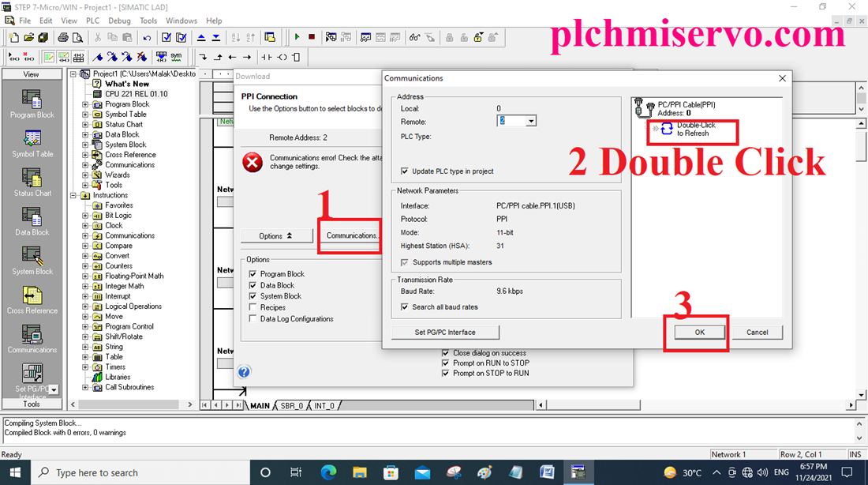Click the Undo toolbar icon
Image resolution: width=868 pixels, height=485 pixels.
pos(147,38)
